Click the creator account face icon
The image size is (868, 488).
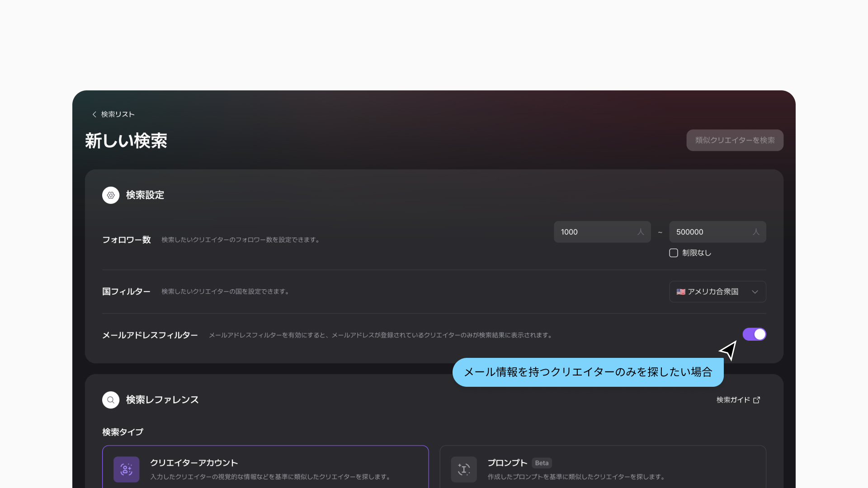click(x=127, y=469)
